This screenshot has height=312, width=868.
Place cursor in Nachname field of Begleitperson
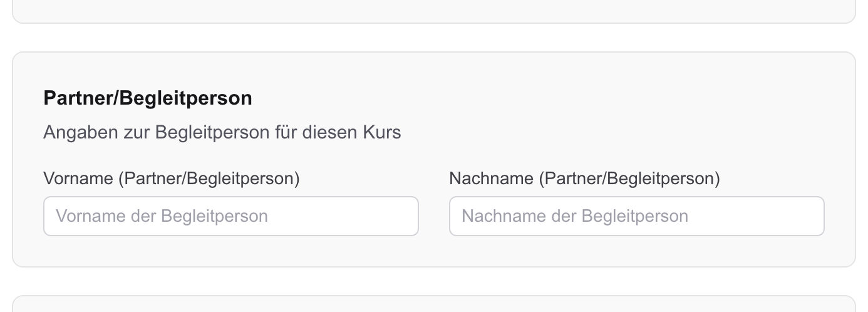[x=636, y=216]
